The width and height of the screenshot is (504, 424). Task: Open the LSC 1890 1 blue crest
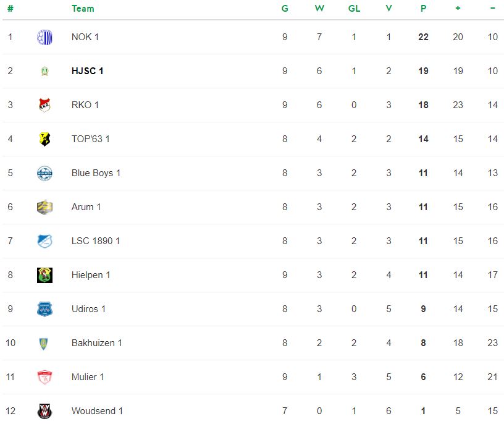[x=44, y=241]
